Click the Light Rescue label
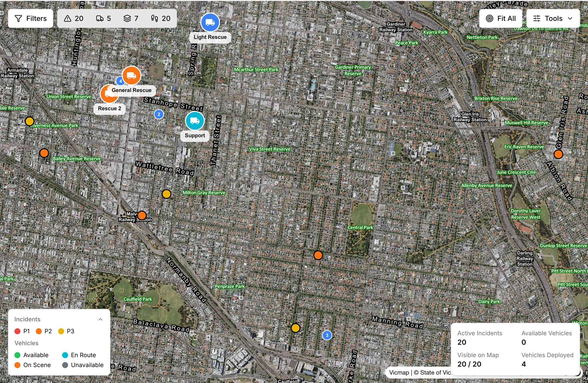This screenshot has height=383, width=588. pyautogui.click(x=210, y=37)
